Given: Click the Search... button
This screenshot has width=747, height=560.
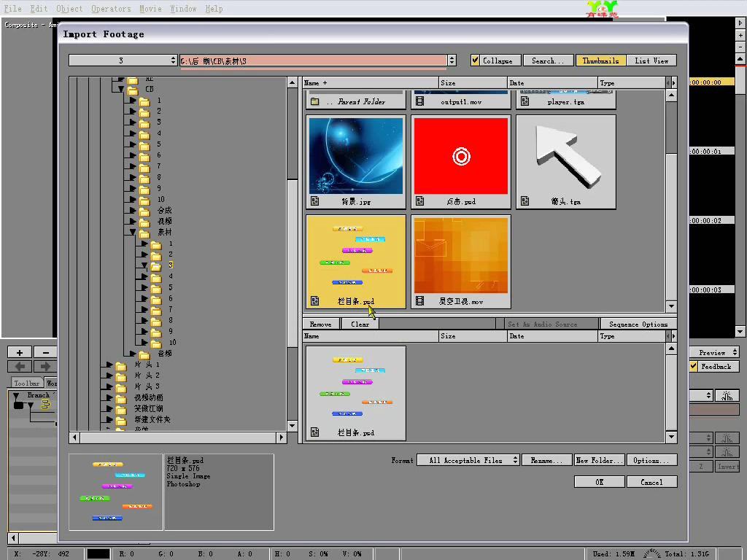Looking at the screenshot, I should 548,61.
